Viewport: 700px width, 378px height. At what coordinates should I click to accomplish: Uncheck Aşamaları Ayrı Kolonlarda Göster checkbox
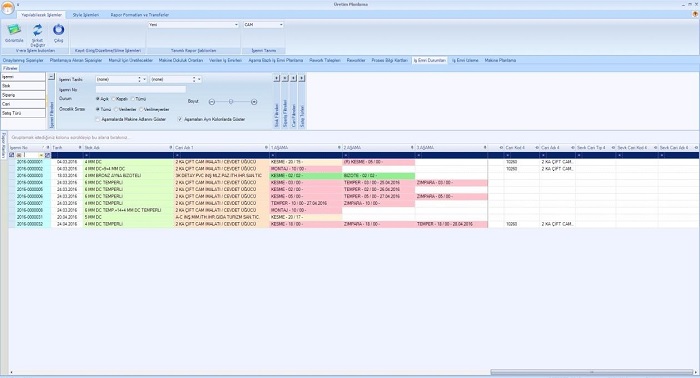pyautogui.click(x=180, y=120)
